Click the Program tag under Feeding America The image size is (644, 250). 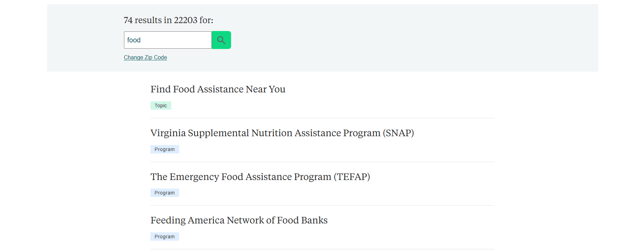[x=165, y=237]
